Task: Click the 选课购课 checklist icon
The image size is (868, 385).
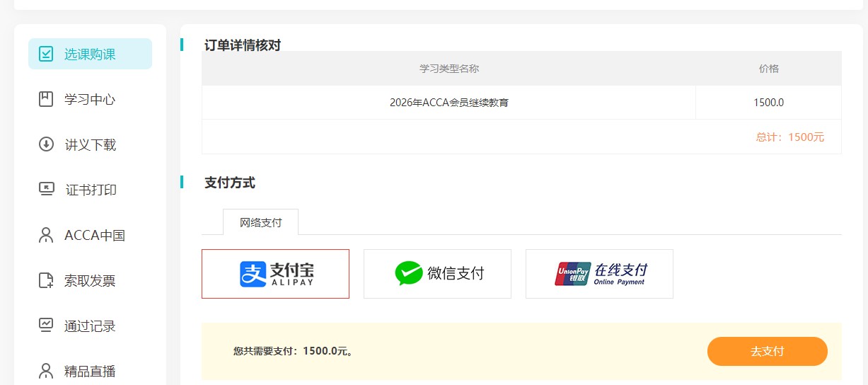Action: pos(46,54)
